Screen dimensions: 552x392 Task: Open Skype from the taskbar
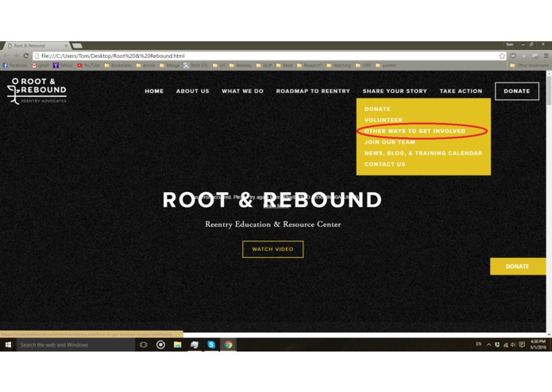(x=211, y=345)
